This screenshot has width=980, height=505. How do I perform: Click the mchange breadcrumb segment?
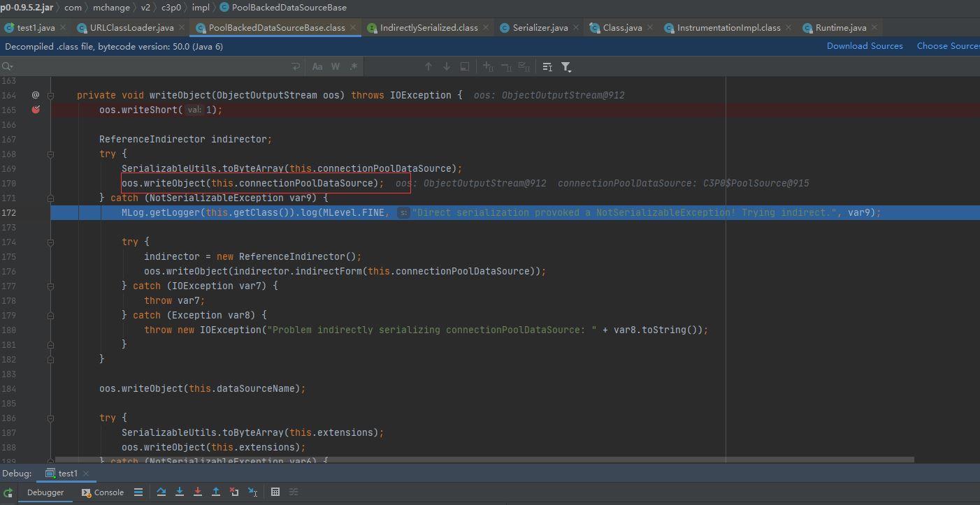pyautogui.click(x=110, y=8)
